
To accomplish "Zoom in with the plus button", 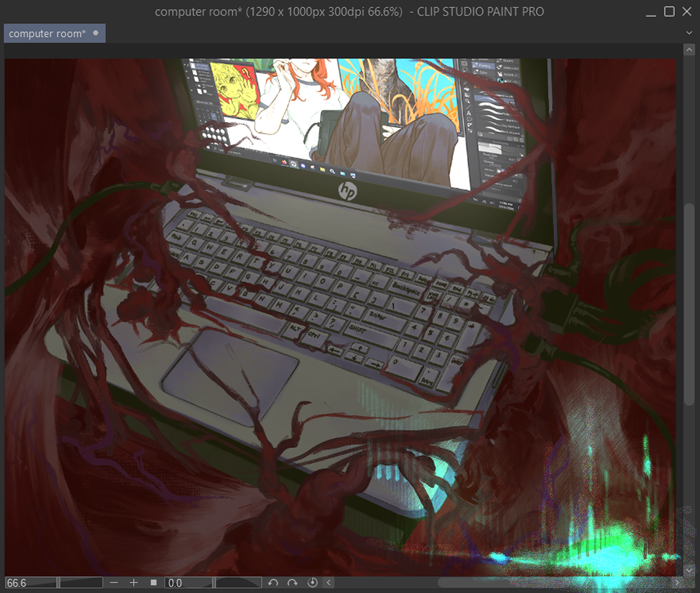I will 134,583.
